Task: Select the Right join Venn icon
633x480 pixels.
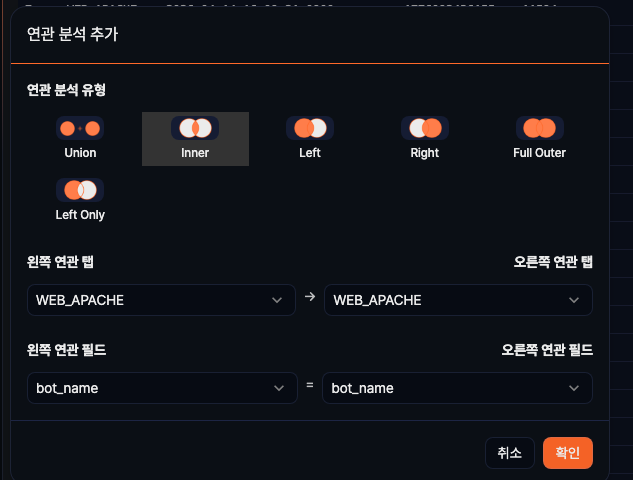Action: point(424,128)
